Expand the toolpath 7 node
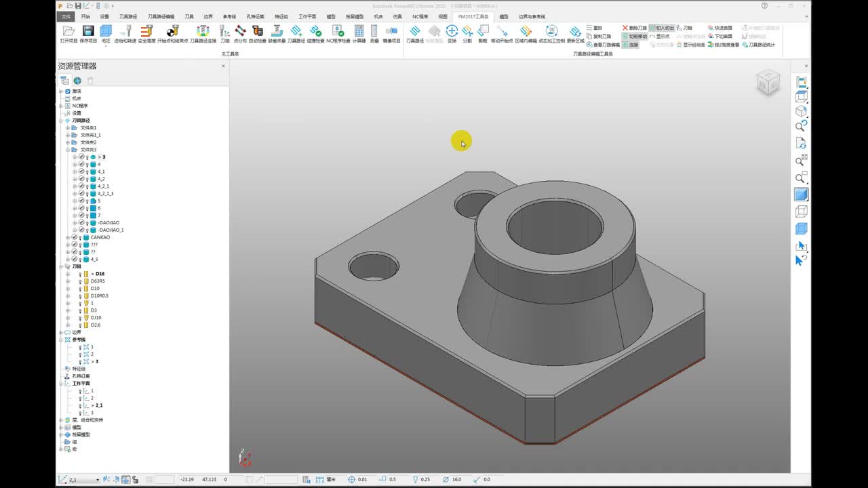This screenshot has height=488, width=868. point(75,216)
